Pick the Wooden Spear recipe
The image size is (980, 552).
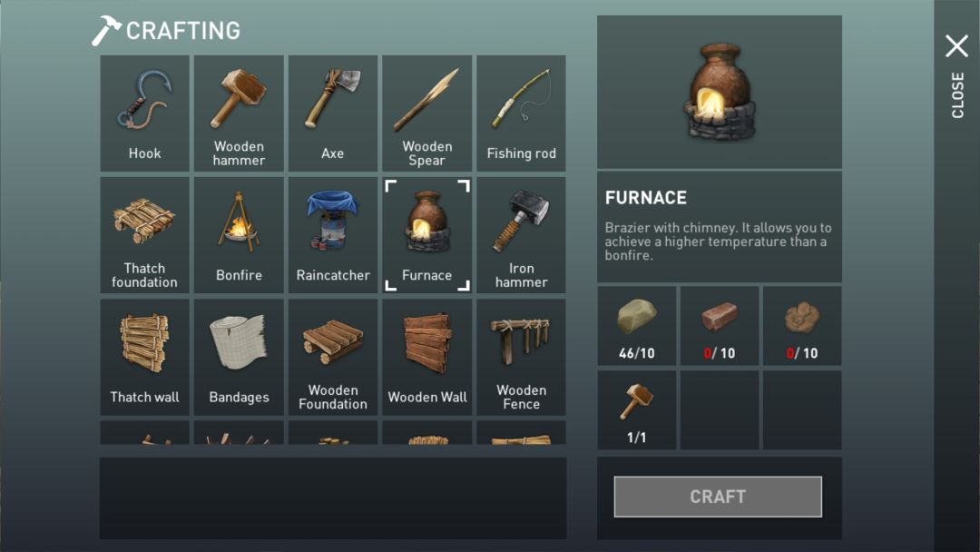426,113
